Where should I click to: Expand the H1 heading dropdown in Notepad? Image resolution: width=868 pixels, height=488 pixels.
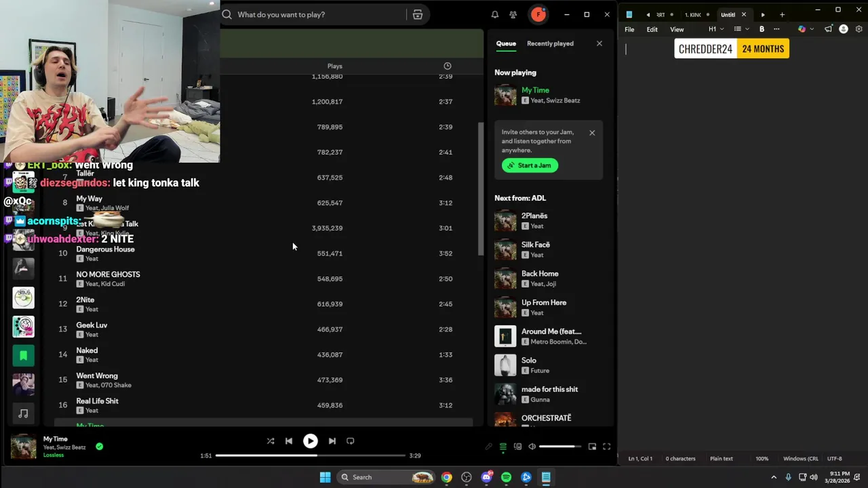tap(716, 29)
